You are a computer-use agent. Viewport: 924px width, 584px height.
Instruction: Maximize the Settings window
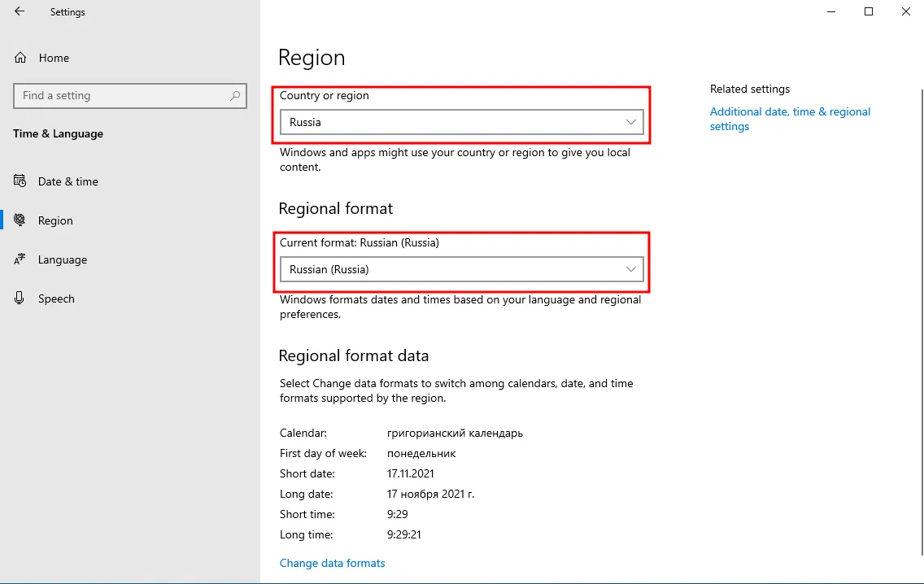coord(869,12)
